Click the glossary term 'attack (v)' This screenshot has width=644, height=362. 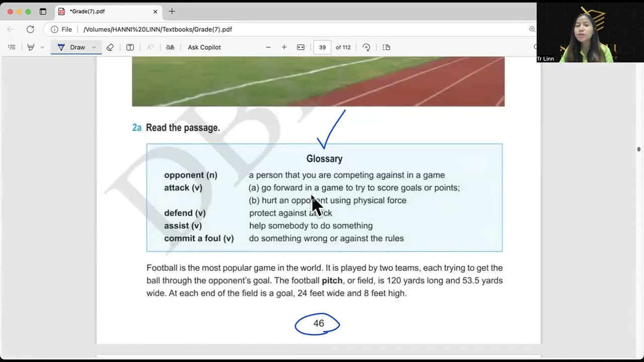click(183, 188)
